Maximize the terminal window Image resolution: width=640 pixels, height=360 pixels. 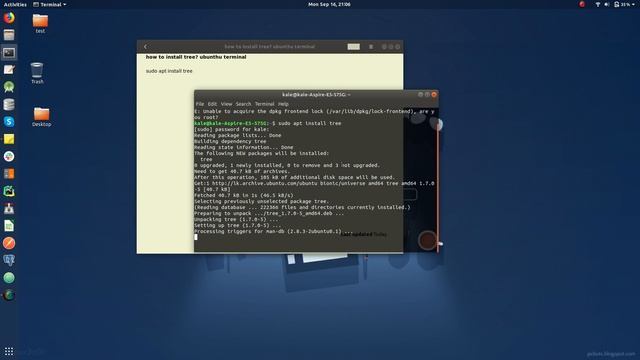click(x=427, y=94)
